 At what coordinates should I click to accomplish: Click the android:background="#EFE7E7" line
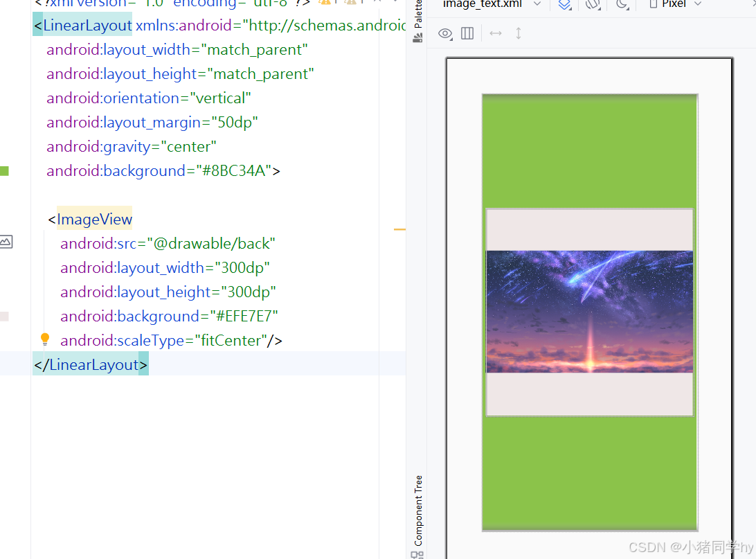169,317
